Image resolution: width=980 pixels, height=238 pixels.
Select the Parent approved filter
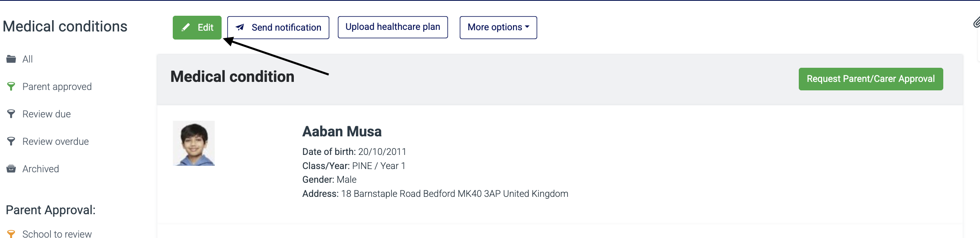coord(57,87)
